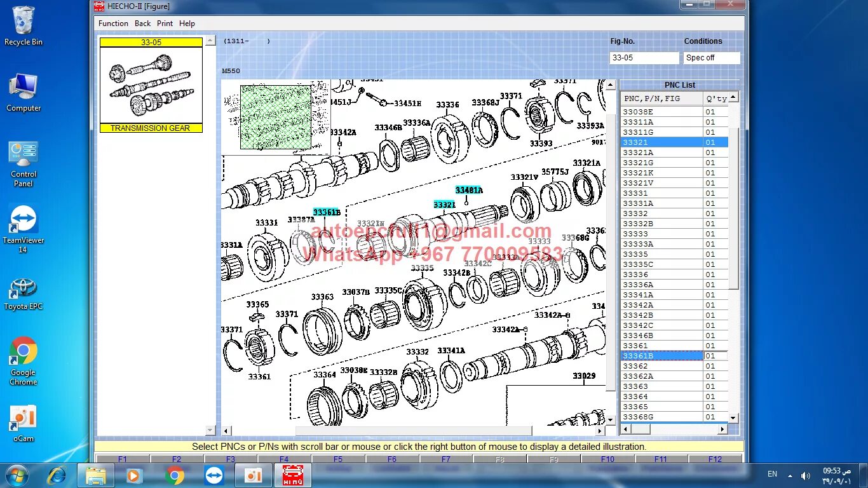Click PNC list horizontal scroll right arrow
The image size is (868, 488).
pyautogui.click(x=722, y=429)
